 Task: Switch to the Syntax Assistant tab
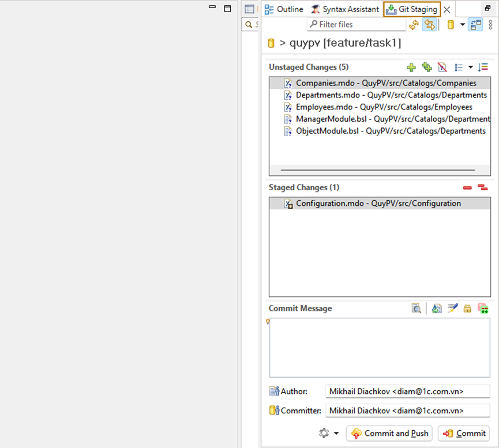(x=345, y=9)
